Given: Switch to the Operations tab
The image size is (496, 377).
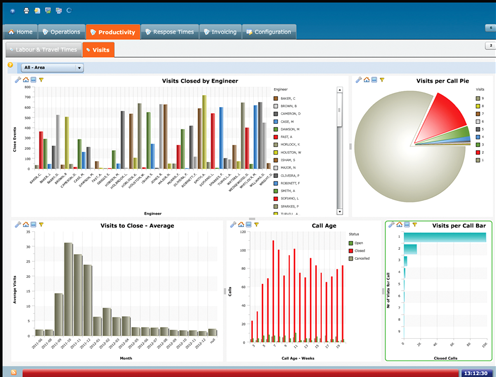Looking at the screenshot, I should click(61, 32).
